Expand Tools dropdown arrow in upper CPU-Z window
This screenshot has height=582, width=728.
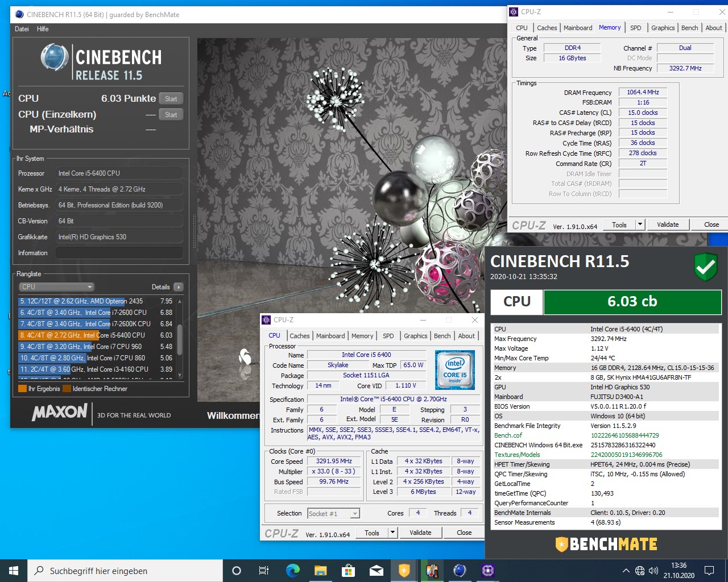pos(640,225)
